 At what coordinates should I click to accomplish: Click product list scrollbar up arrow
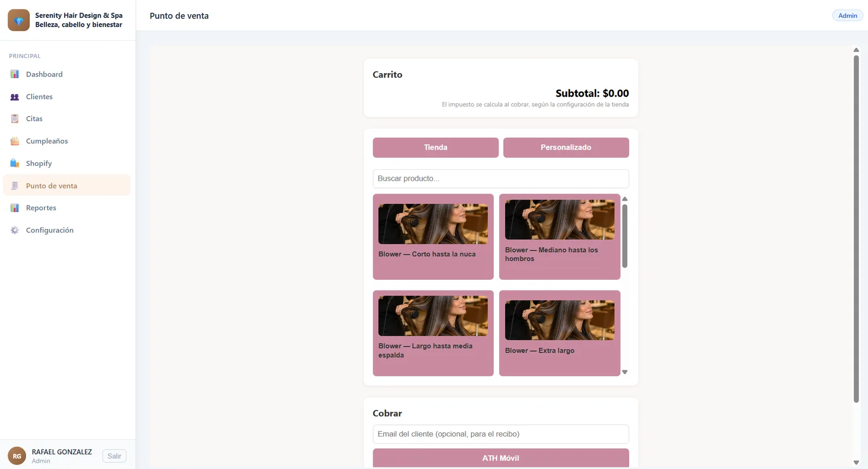tap(625, 199)
